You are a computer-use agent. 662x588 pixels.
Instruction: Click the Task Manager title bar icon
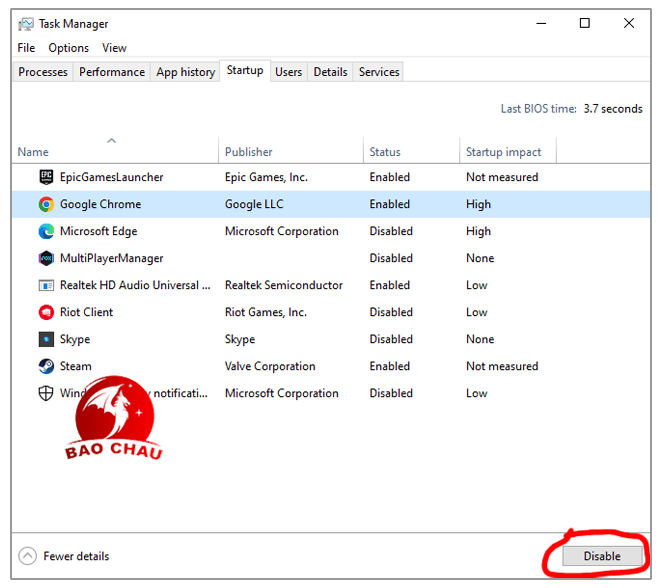26,24
